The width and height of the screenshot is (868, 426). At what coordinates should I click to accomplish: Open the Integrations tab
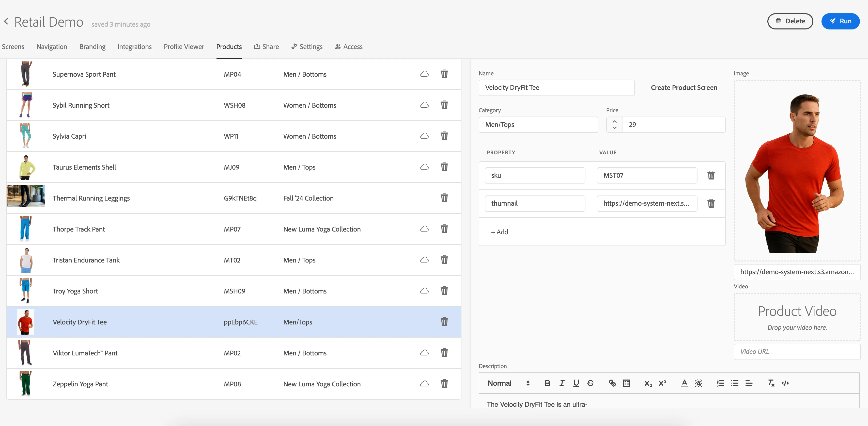pos(134,47)
